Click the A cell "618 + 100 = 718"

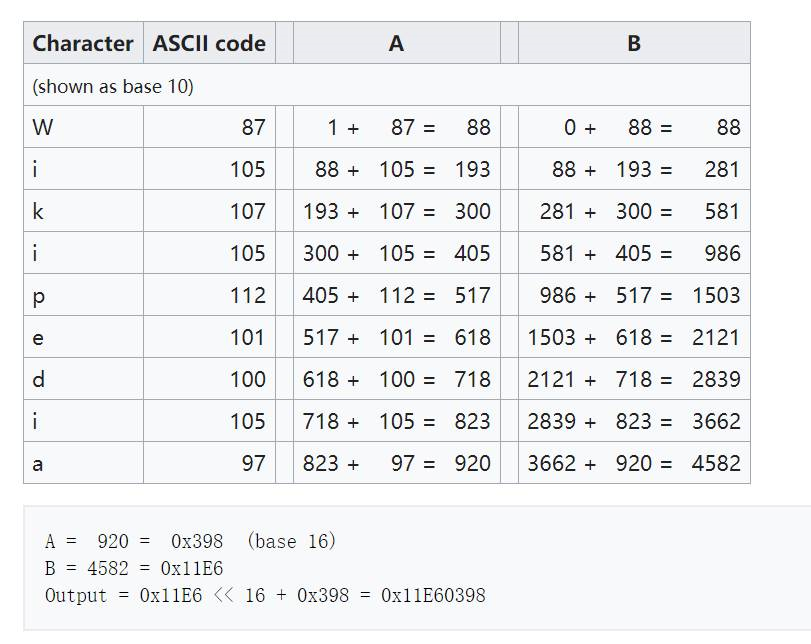pos(396,379)
